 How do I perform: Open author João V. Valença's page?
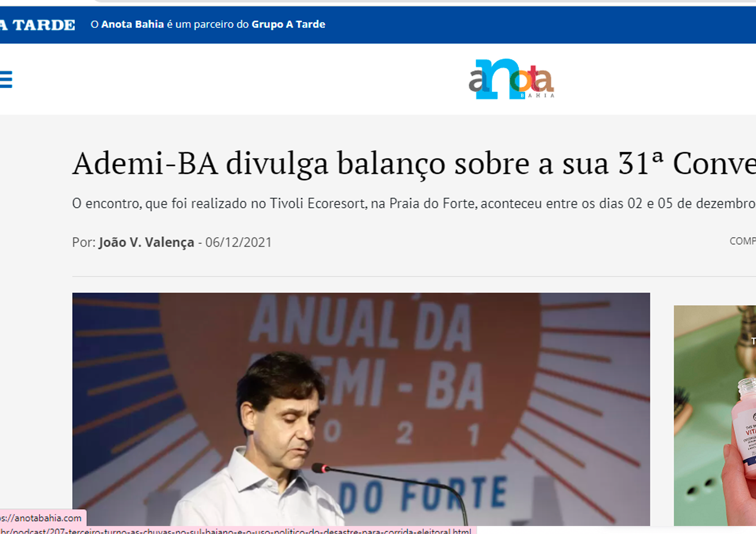[147, 242]
